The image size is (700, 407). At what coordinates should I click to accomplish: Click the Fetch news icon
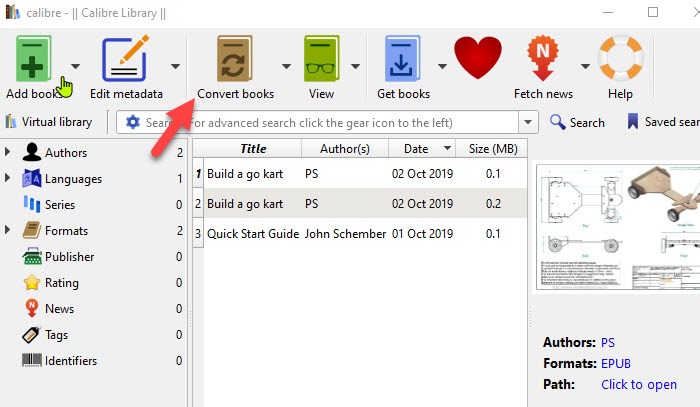click(x=542, y=58)
